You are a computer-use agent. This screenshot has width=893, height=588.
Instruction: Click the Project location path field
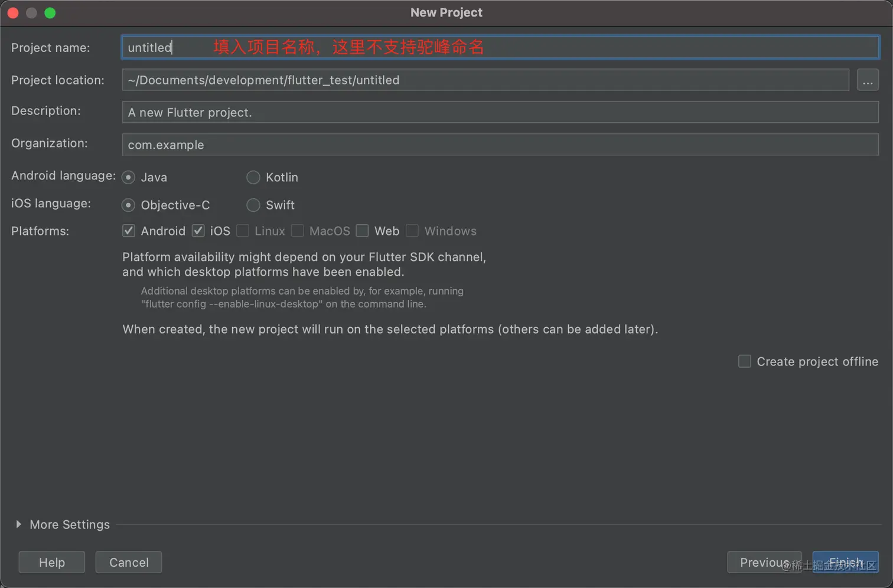485,80
